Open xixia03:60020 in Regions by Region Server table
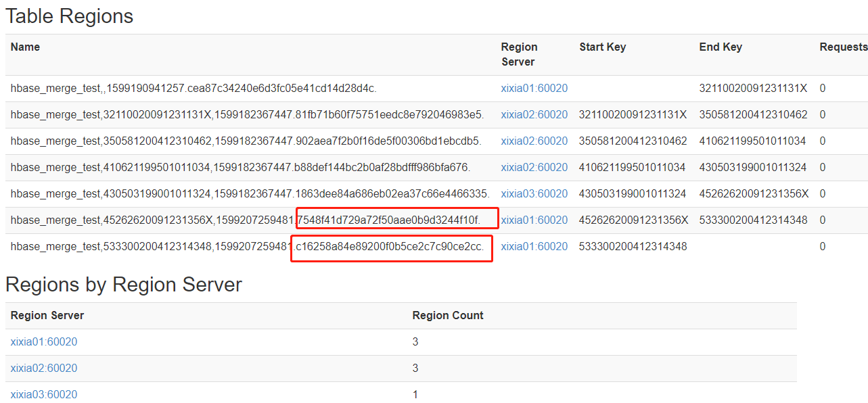868x403 pixels. coord(44,395)
